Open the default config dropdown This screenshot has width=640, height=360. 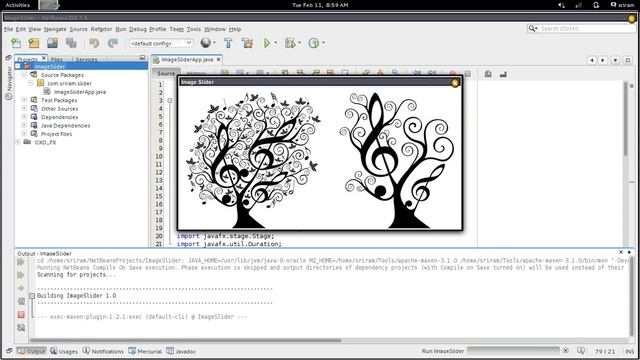(x=161, y=43)
